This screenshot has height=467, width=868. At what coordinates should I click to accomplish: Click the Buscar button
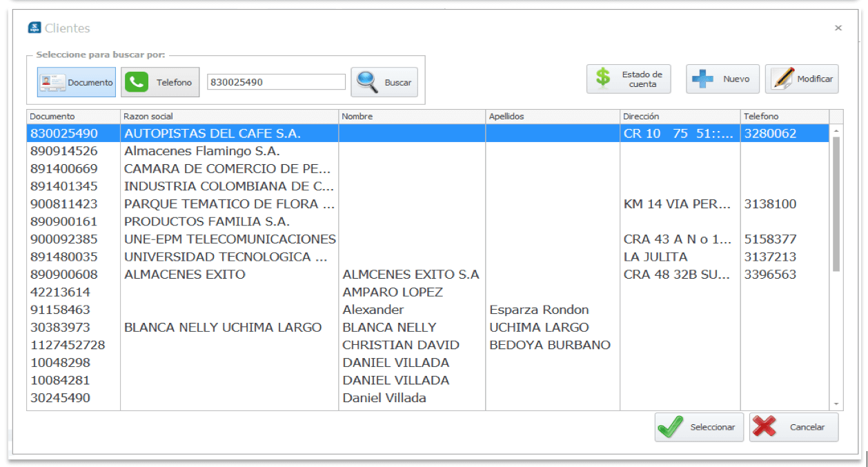pyautogui.click(x=384, y=82)
